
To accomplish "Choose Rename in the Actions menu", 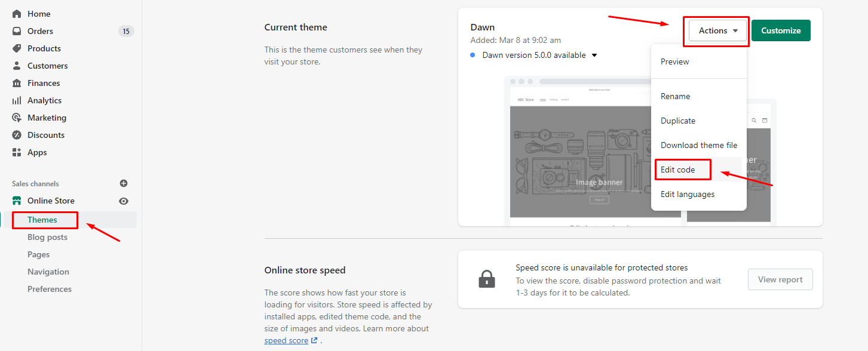I will point(675,96).
